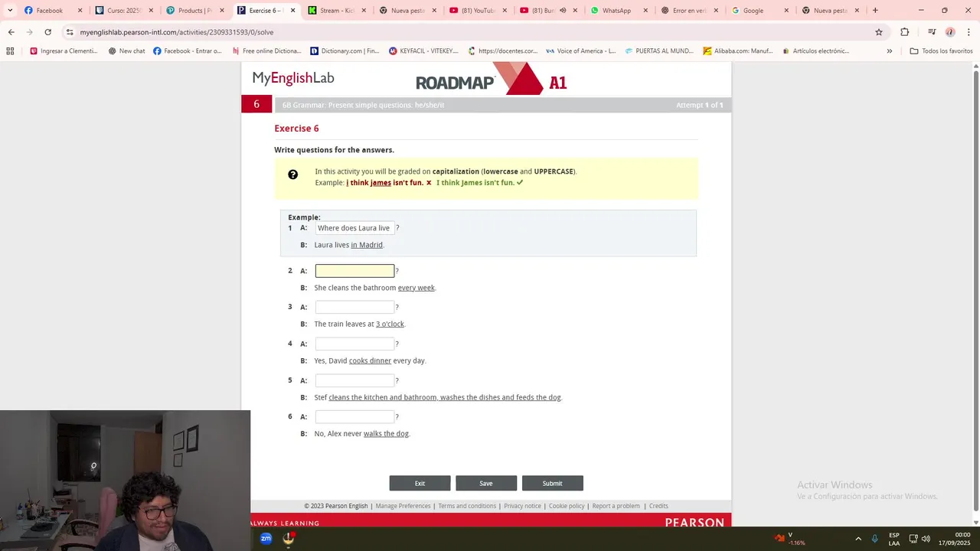Switch to the WhatsApp tab
This screenshot has width=980, height=551.
tap(616, 11)
